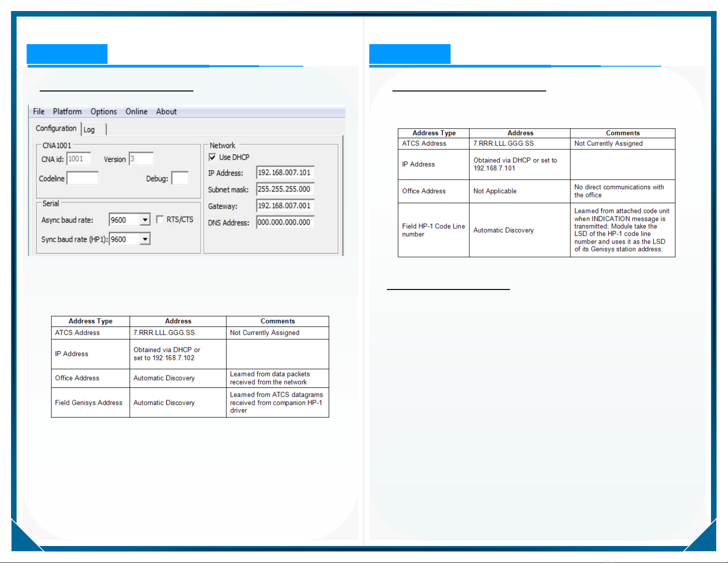This screenshot has width=728, height=563.
Task: Expand the Async baud rate dropdown
Action: (x=145, y=220)
